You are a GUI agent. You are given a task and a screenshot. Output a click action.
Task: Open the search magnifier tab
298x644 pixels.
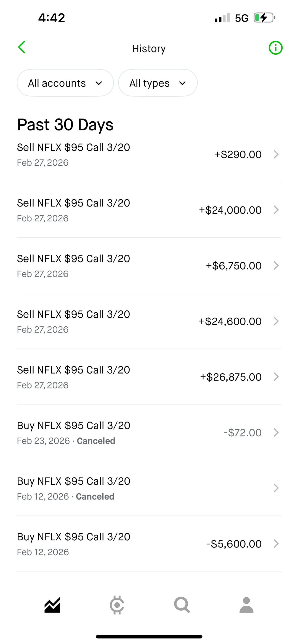coord(182,605)
